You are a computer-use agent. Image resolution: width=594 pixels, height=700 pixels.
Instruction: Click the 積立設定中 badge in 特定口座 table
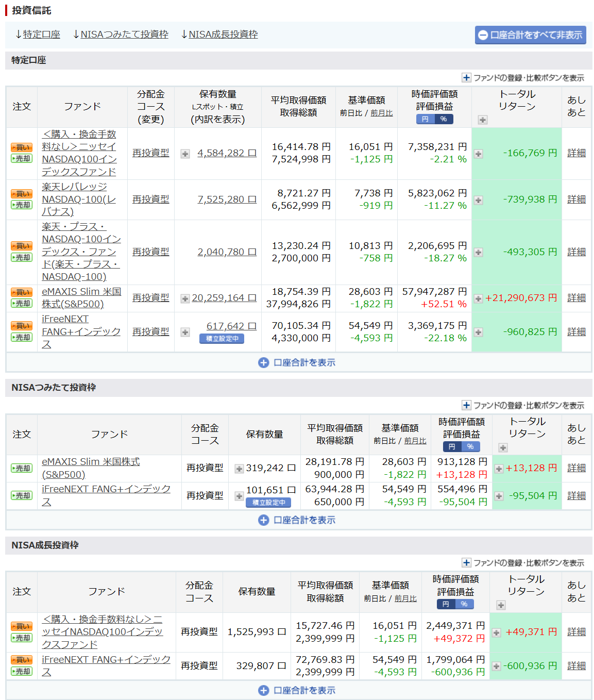222,339
